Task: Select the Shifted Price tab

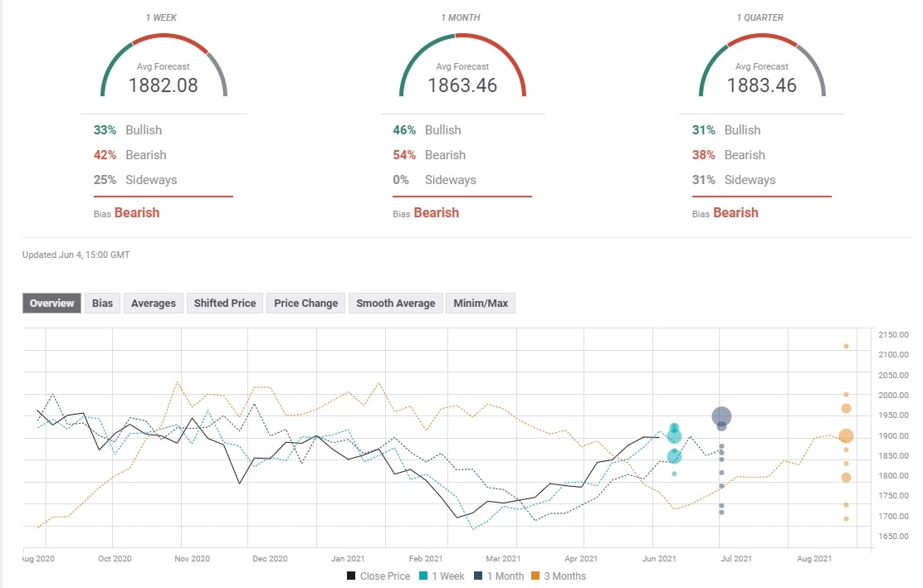Action: pos(224,303)
